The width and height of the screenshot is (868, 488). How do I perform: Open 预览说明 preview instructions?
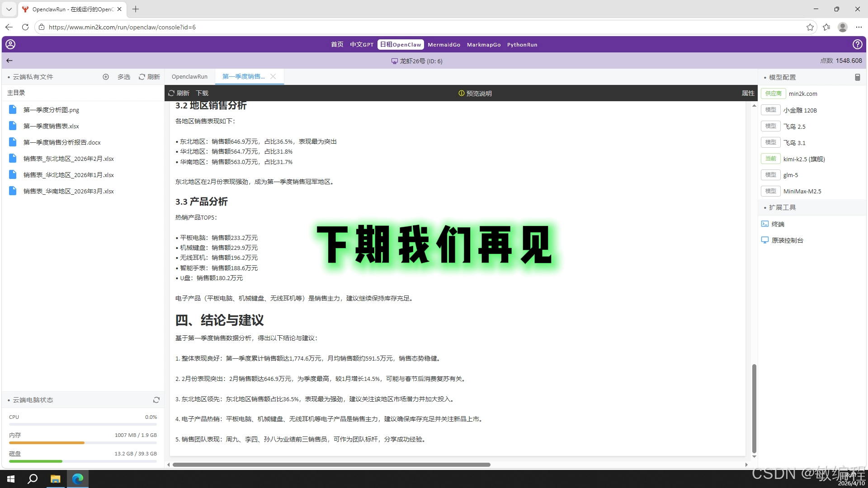[475, 93]
